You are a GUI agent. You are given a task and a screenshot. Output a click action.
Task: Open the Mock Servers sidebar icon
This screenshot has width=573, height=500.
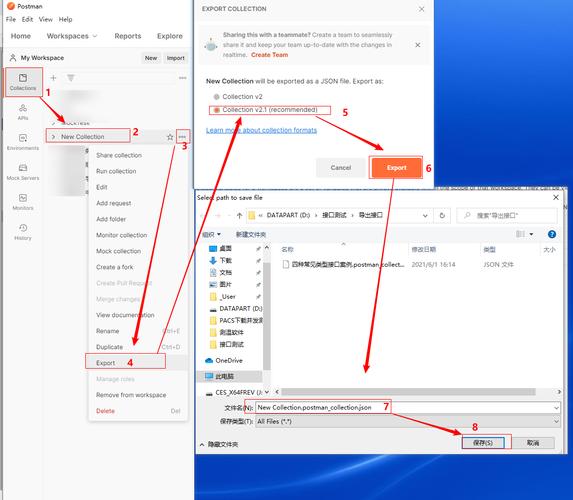[23, 172]
